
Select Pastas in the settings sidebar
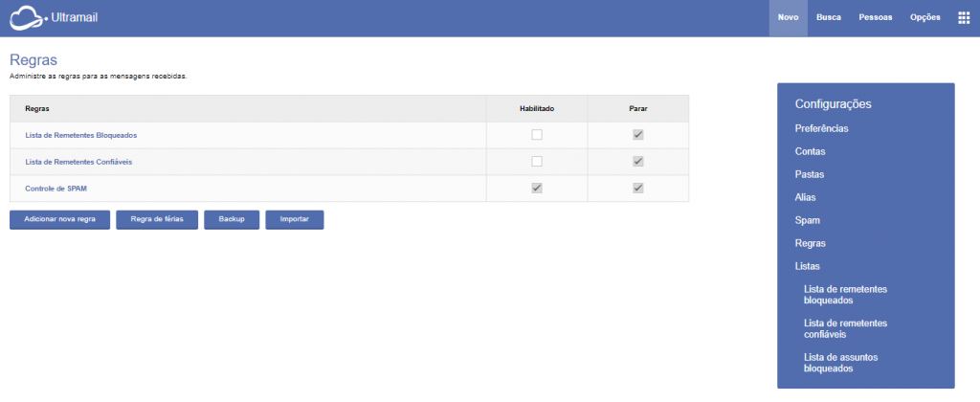click(810, 174)
